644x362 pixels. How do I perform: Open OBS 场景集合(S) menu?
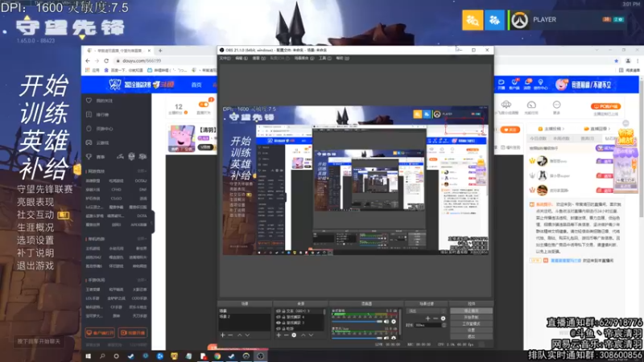click(304, 58)
